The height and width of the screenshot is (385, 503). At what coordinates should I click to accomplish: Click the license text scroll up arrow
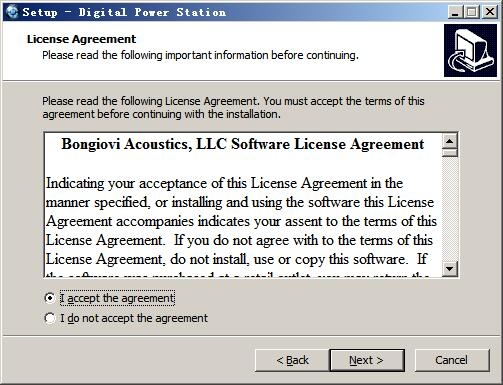[450, 141]
